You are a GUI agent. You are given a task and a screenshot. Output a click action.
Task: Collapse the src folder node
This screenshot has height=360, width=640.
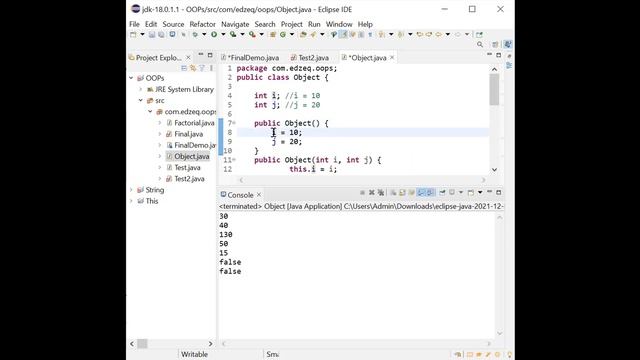coord(140,100)
